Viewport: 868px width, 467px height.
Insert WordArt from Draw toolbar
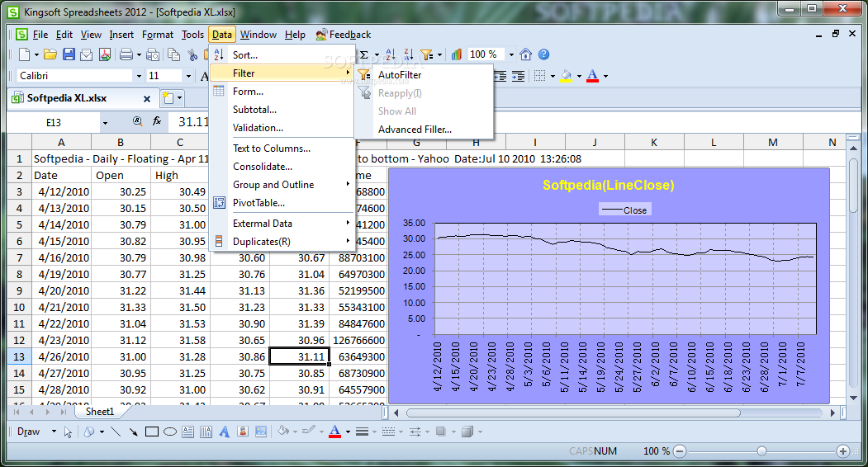click(x=224, y=432)
